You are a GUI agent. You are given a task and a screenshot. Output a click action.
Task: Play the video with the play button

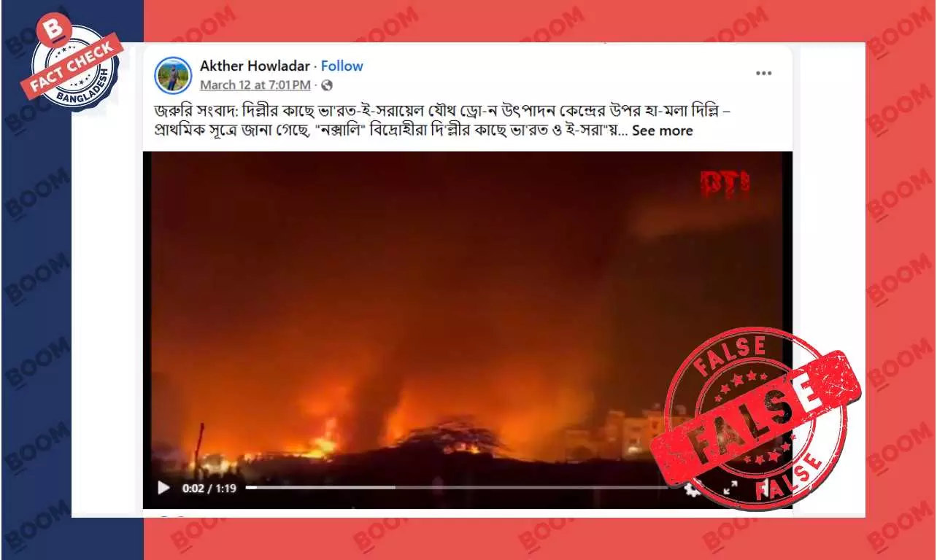click(x=163, y=488)
